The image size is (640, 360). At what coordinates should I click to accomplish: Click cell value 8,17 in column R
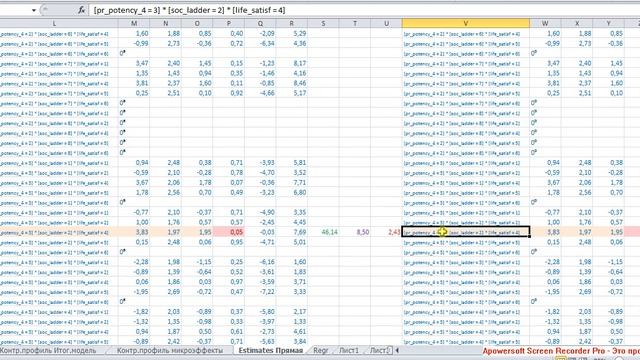coord(300,63)
